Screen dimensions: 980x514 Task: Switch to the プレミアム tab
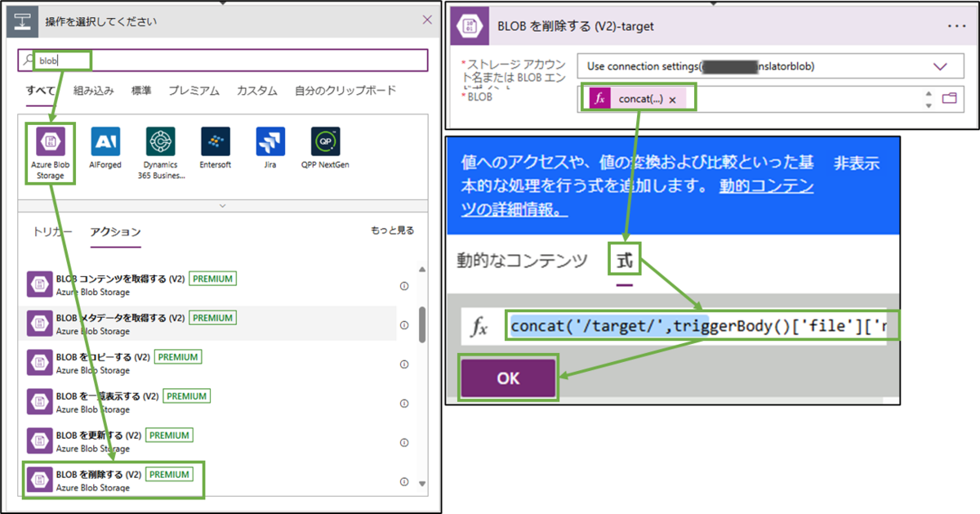click(x=194, y=91)
